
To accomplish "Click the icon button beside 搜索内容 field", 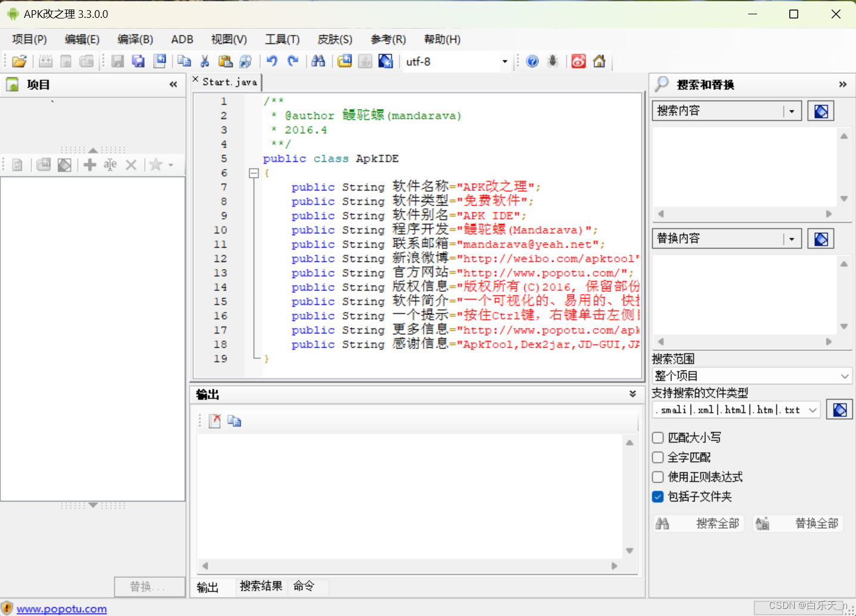I will (821, 111).
